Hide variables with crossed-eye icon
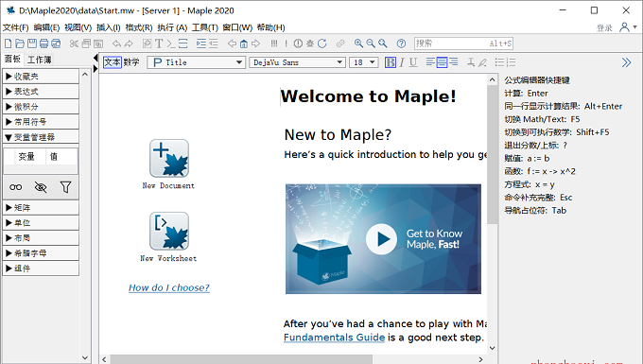The width and height of the screenshot is (643, 364). [41, 187]
